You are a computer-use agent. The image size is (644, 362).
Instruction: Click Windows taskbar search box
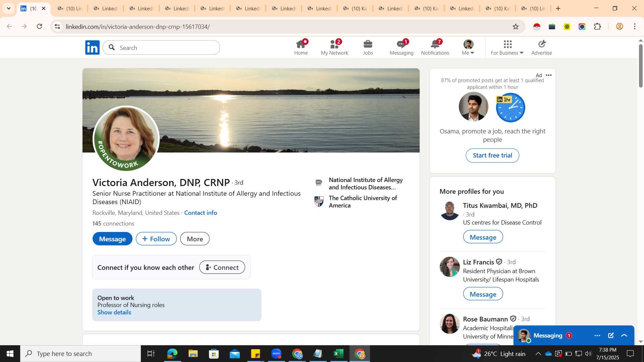(x=80, y=354)
